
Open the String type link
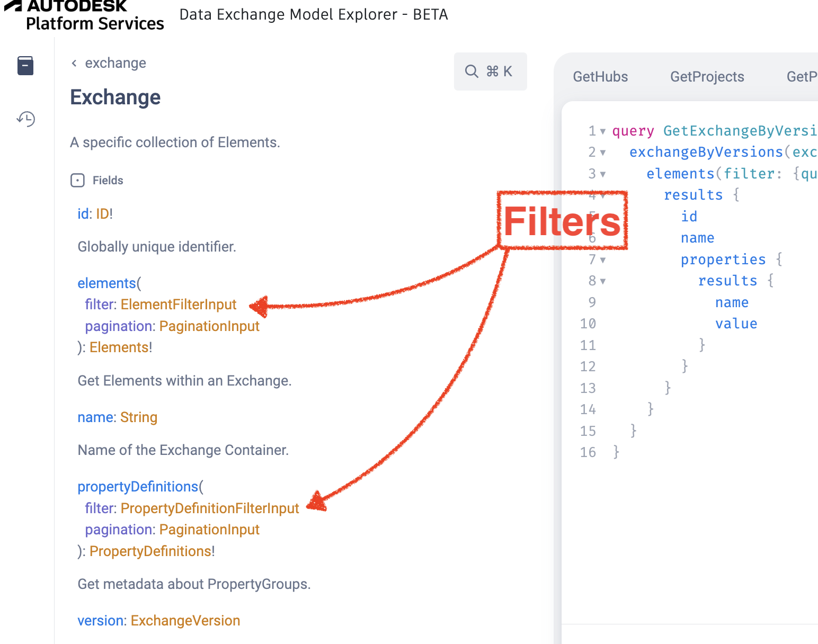tap(139, 417)
